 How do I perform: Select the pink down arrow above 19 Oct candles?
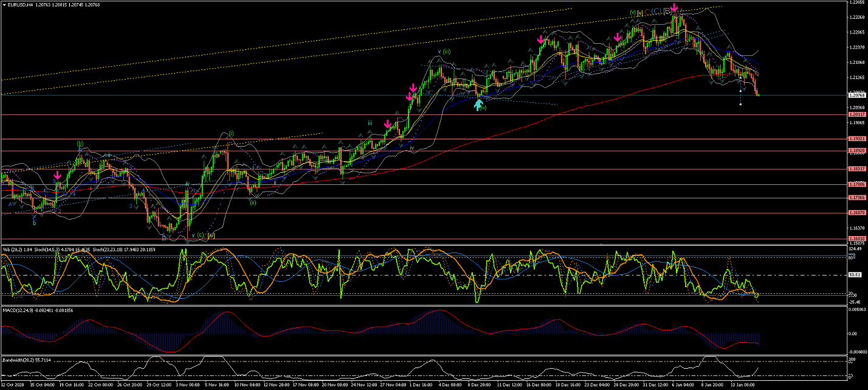pos(58,176)
